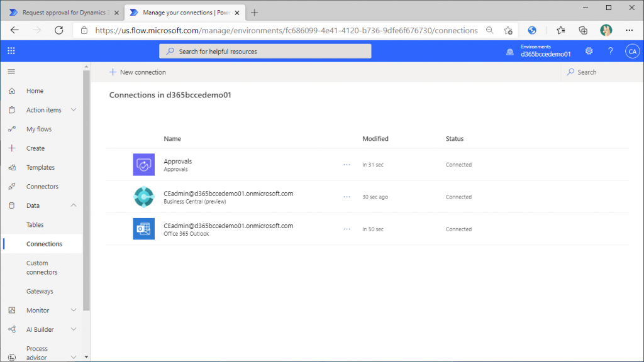Viewport: 644px width, 362px height.
Task: Click the Home icon in sidebar
Action: point(12,90)
